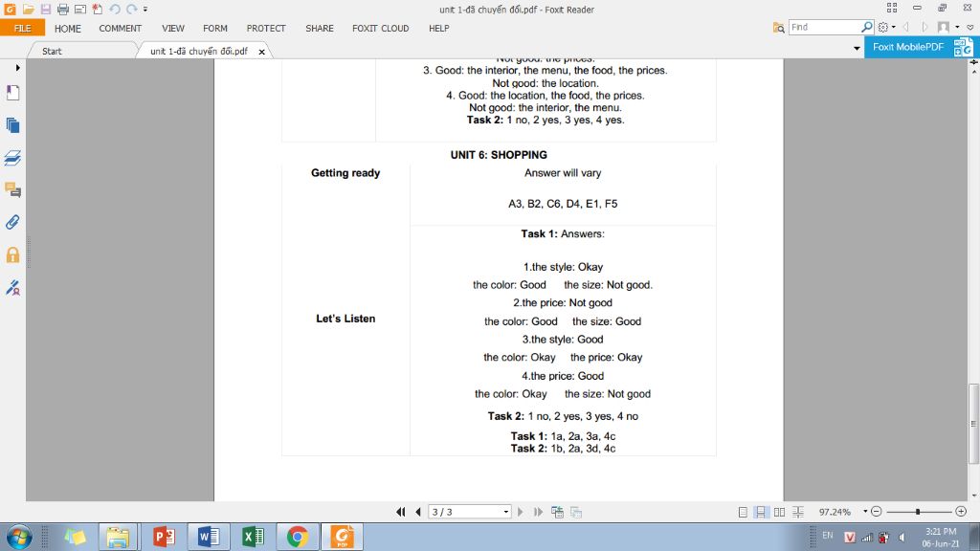Select Continuous Facing view mode
This screenshot has width=980, height=551.
coord(798,513)
